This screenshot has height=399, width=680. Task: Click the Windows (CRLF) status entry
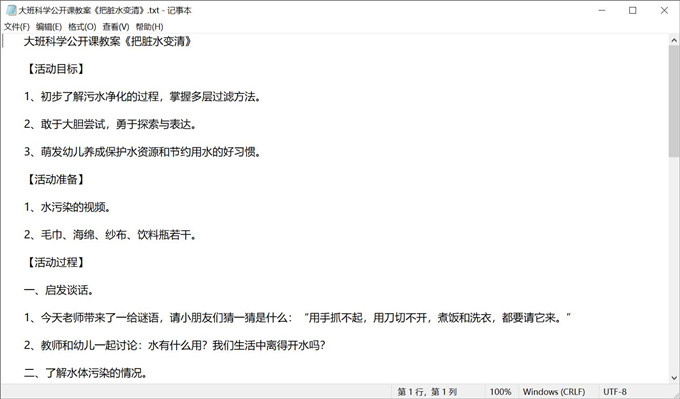click(554, 392)
